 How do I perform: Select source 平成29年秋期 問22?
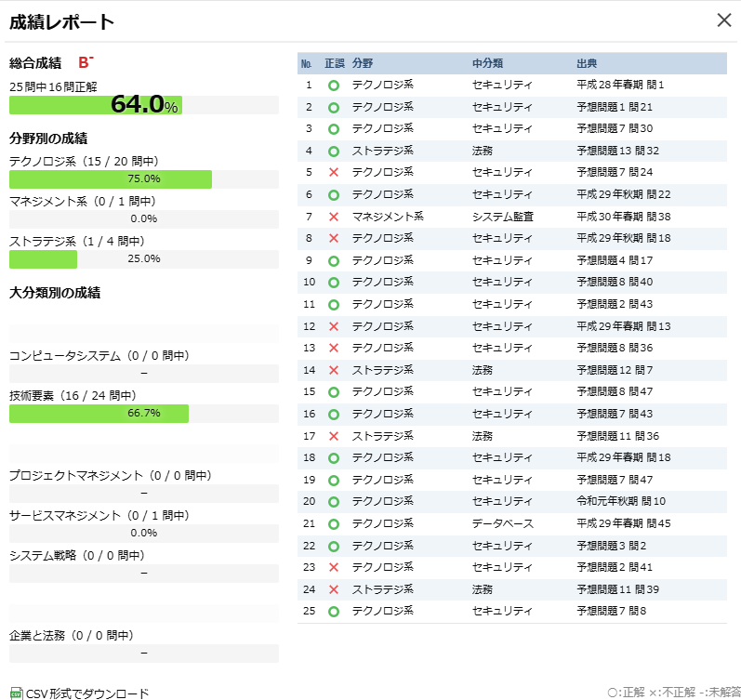623,194
